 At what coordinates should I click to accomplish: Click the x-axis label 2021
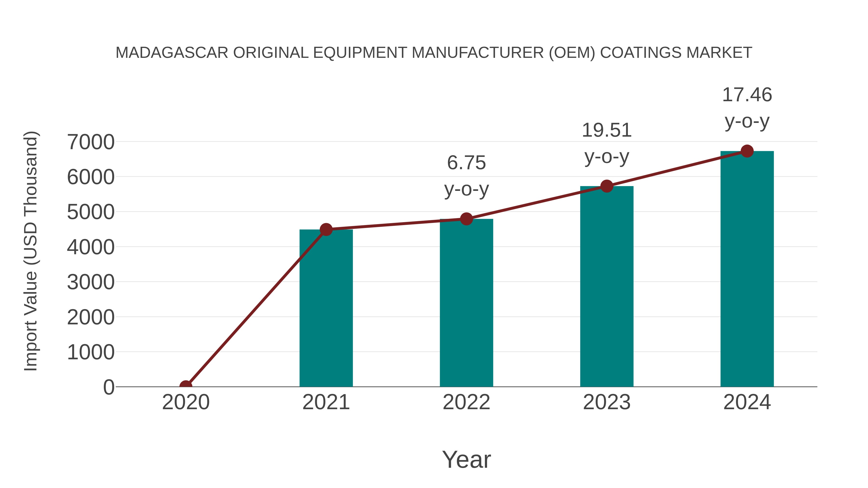(x=326, y=402)
